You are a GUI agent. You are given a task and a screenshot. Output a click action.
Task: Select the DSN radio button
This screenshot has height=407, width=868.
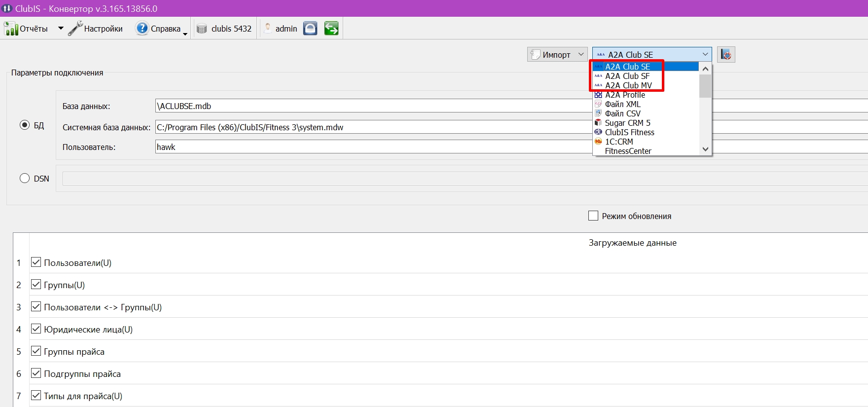click(25, 178)
